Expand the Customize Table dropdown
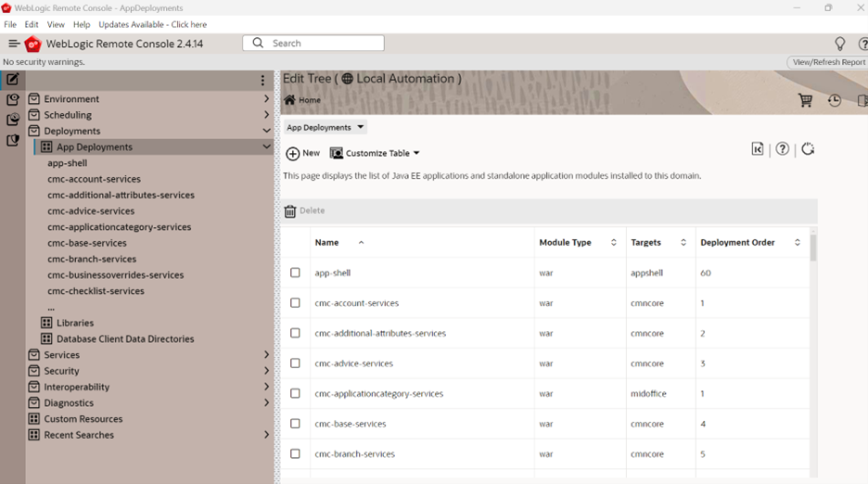Screen dimensions: 868x484 tap(375, 153)
